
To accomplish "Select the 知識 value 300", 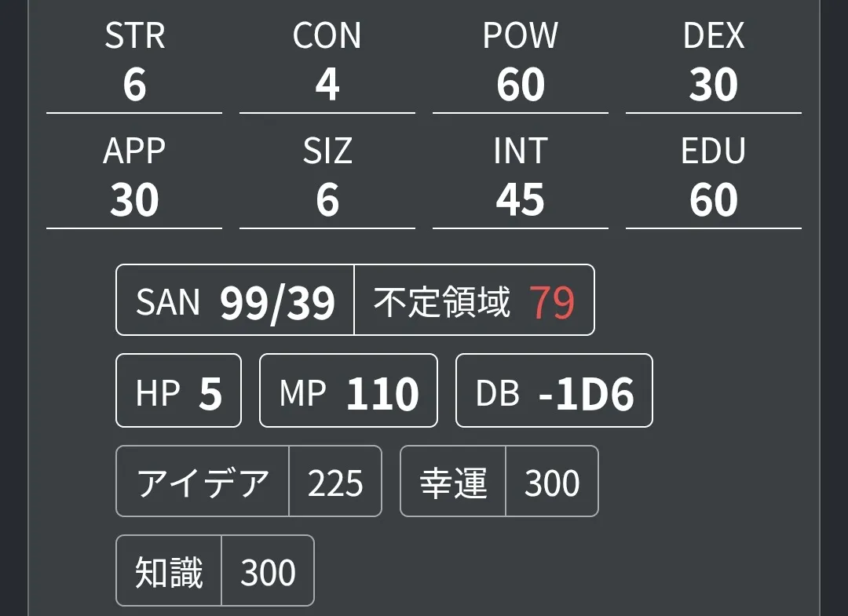I will tap(268, 571).
